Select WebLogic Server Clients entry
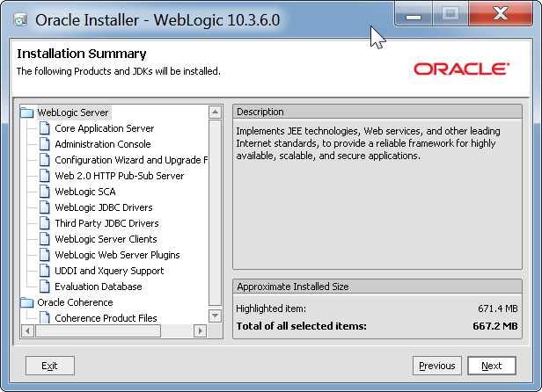 pos(106,239)
